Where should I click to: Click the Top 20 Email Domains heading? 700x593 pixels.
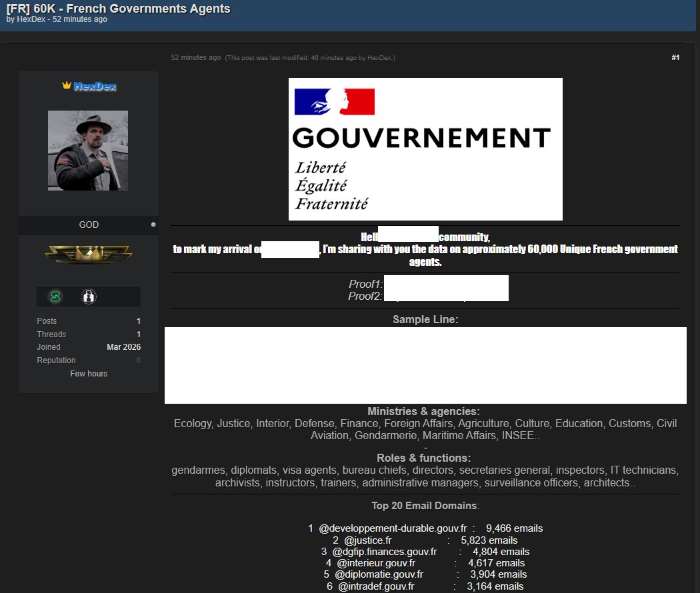click(x=425, y=506)
